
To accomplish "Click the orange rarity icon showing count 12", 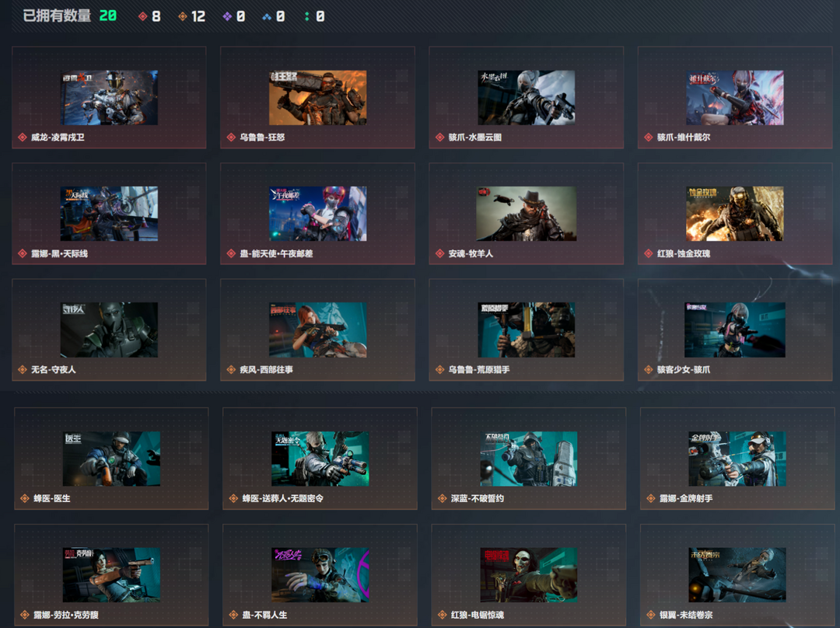I will click(x=183, y=16).
